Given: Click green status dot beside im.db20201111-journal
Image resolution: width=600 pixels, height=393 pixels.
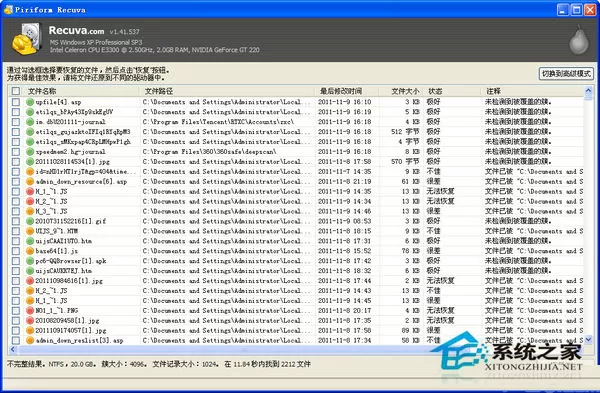Looking at the screenshot, I should tap(30, 122).
